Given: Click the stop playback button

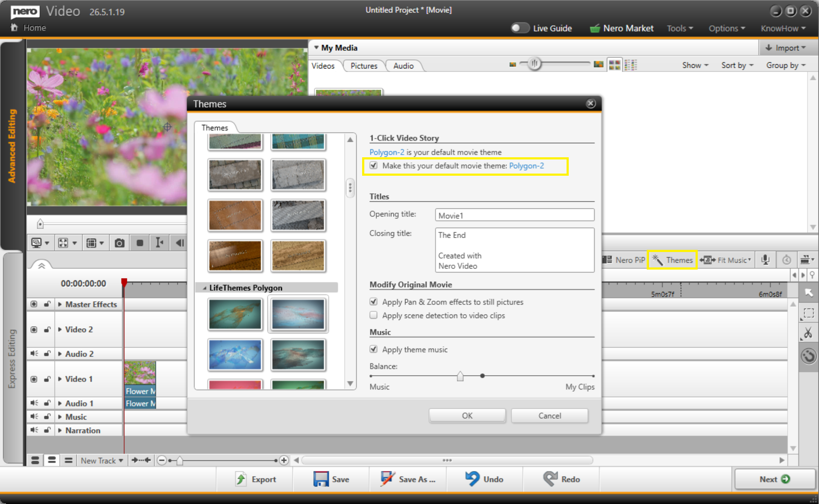Looking at the screenshot, I should (x=140, y=243).
